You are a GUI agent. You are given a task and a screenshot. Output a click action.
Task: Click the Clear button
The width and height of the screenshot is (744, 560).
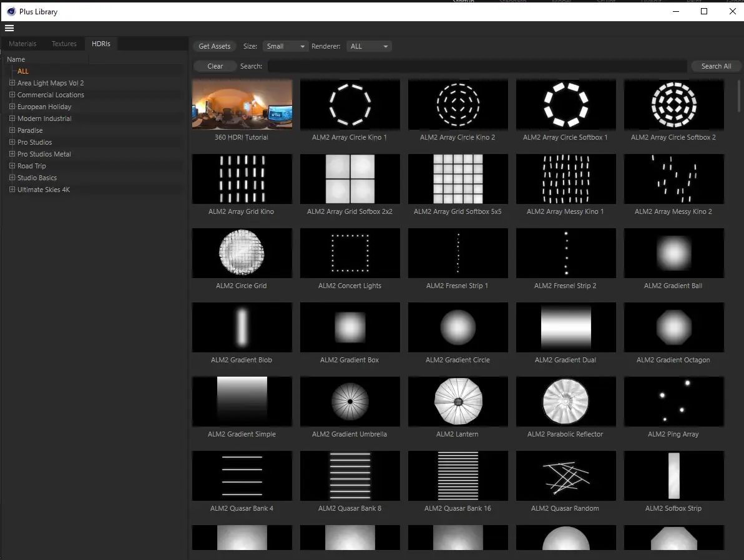coord(215,66)
